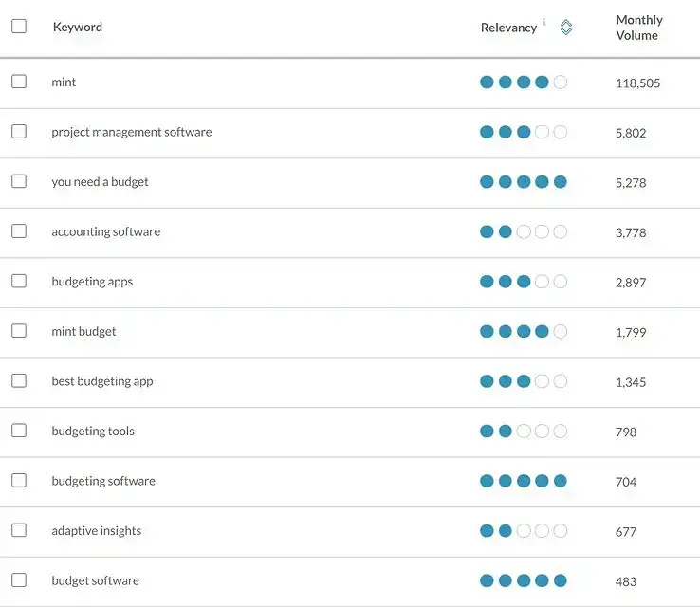Enable the 'accounting software' row checkbox

pos(19,231)
